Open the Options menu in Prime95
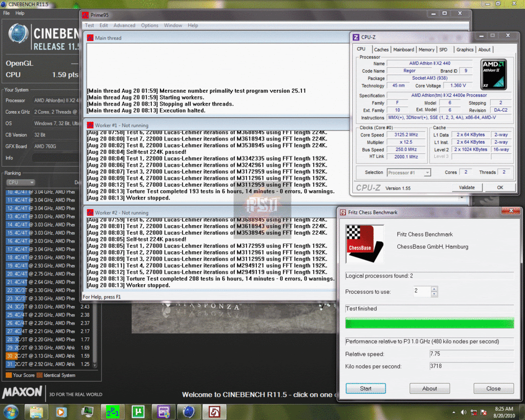 [x=149, y=26]
